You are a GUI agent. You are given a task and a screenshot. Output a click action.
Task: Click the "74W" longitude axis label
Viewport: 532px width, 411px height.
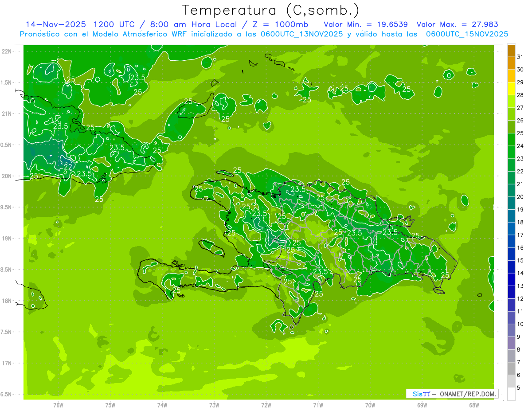point(162,405)
